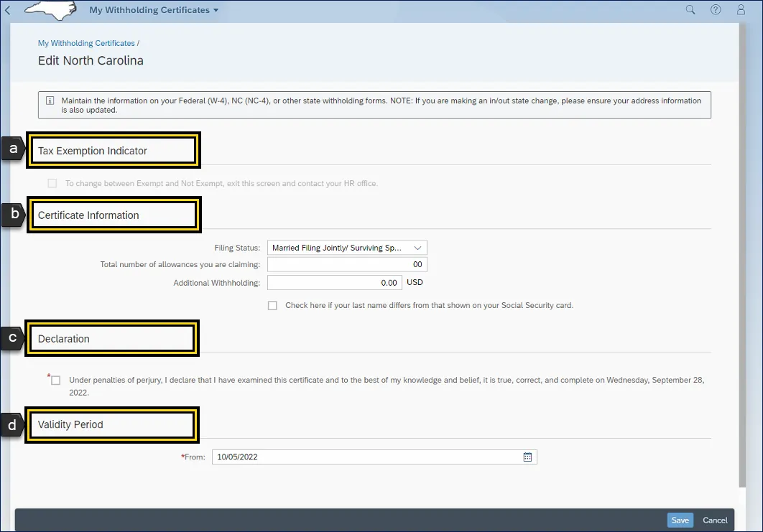The image size is (763, 532).
Task: Open My Withholding Certificates title dropdown
Action: click(154, 10)
